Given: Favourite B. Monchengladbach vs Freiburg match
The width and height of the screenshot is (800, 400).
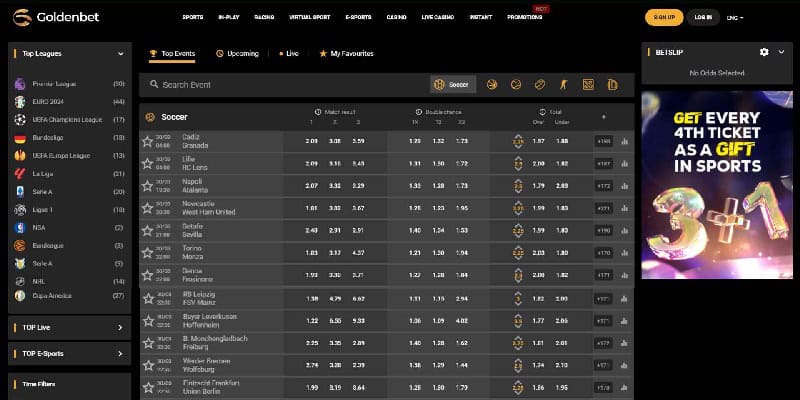Looking at the screenshot, I should pyautogui.click(x=148, y=343).
